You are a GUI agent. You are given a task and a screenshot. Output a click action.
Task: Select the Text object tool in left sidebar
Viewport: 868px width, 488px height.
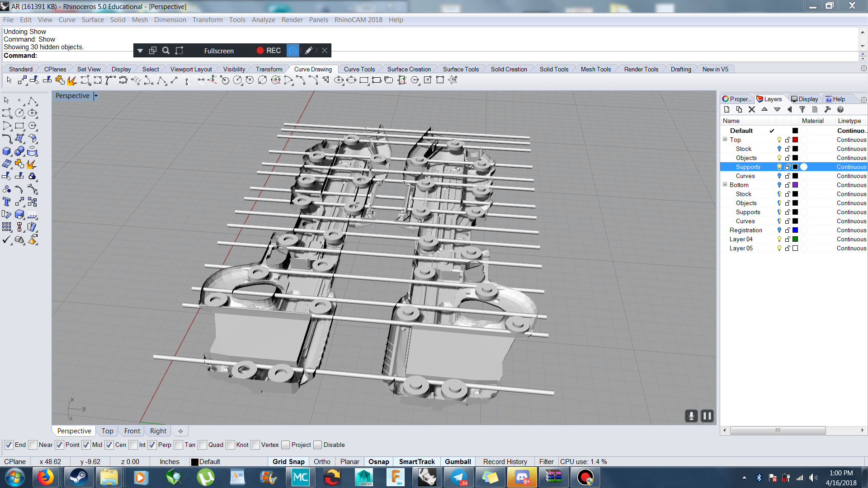pyautogui.click(x=7, y=202)
